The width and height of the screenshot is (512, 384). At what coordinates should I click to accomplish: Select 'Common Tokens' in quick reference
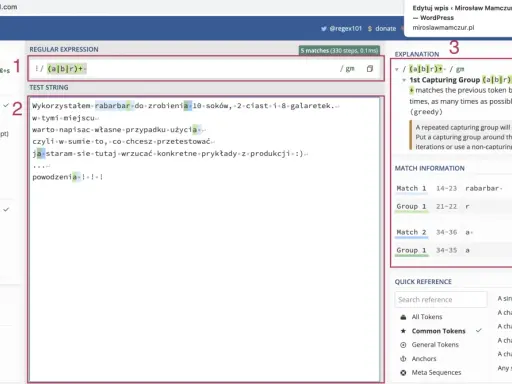438,331
